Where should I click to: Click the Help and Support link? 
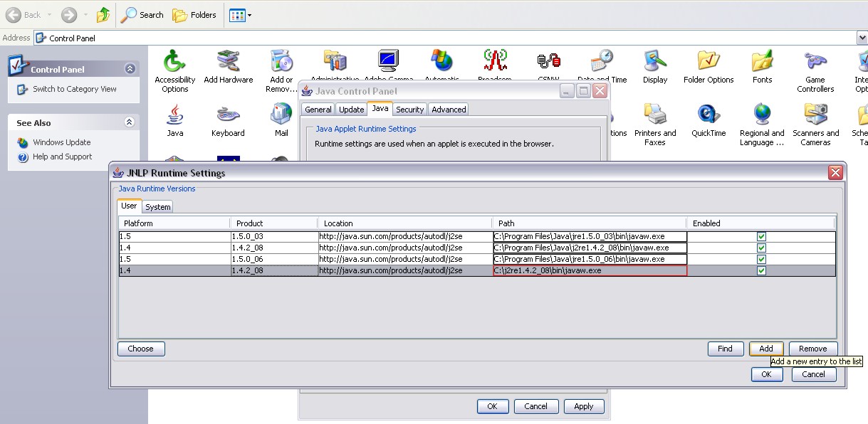[x=62, y=157]
